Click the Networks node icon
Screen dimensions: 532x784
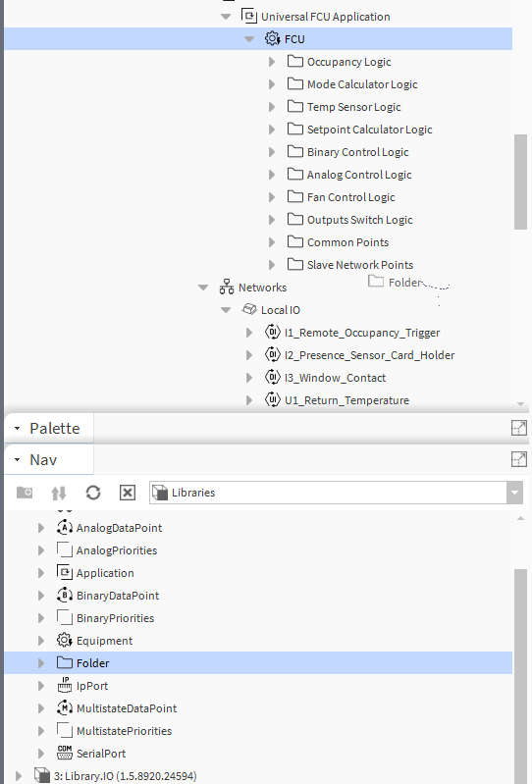(227, 287)
